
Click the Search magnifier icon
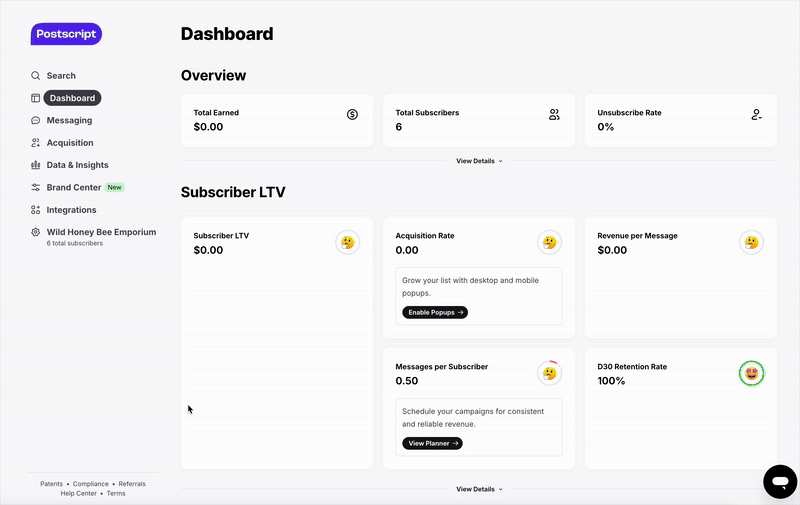pyautogui.click(x=36, y=76)
